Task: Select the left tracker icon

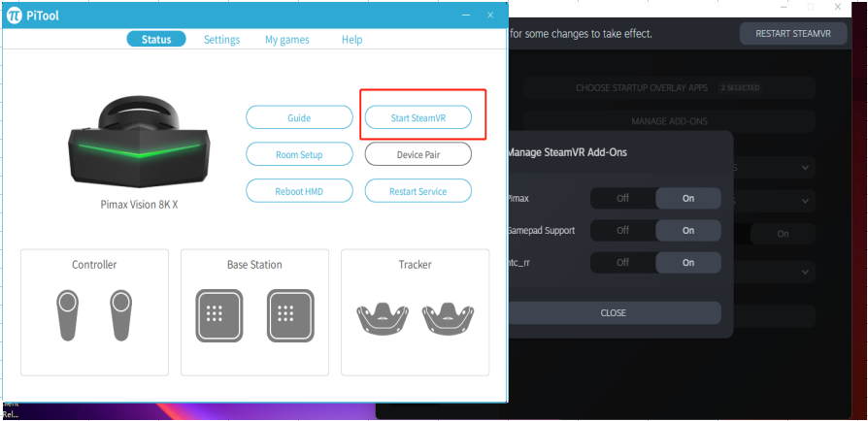Action: pyautogui.click(x=383, y=318)
